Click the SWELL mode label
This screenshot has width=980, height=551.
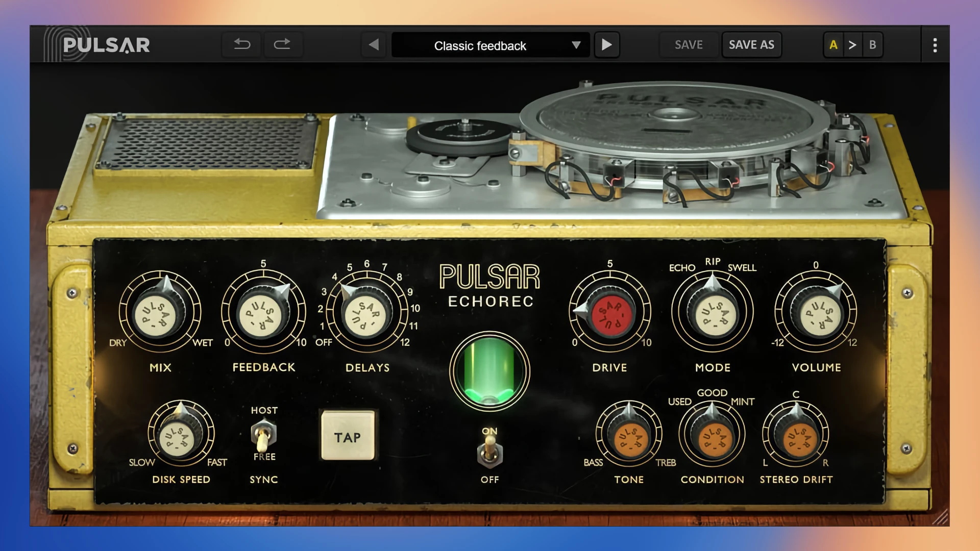[742, 267]
